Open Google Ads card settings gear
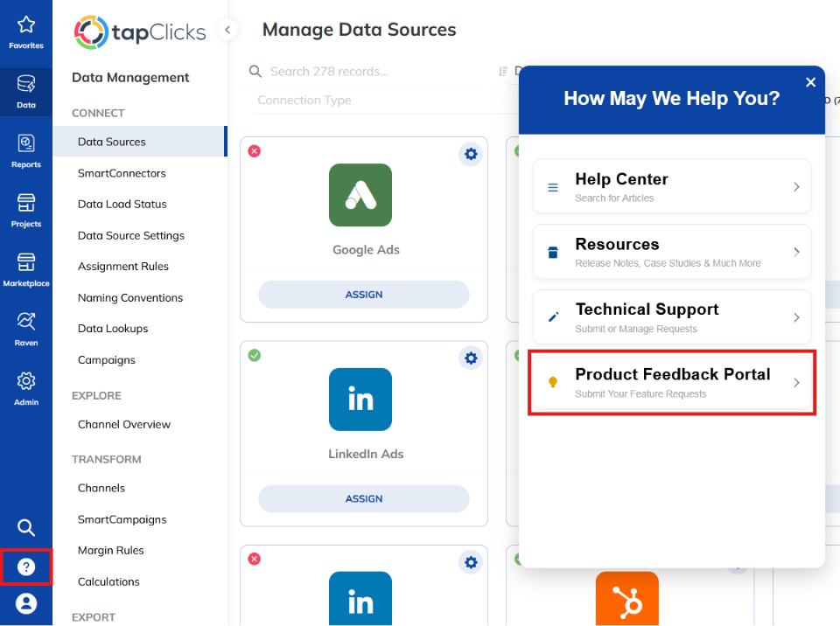Viewport: 840px width, 626px height. (471, 154)
